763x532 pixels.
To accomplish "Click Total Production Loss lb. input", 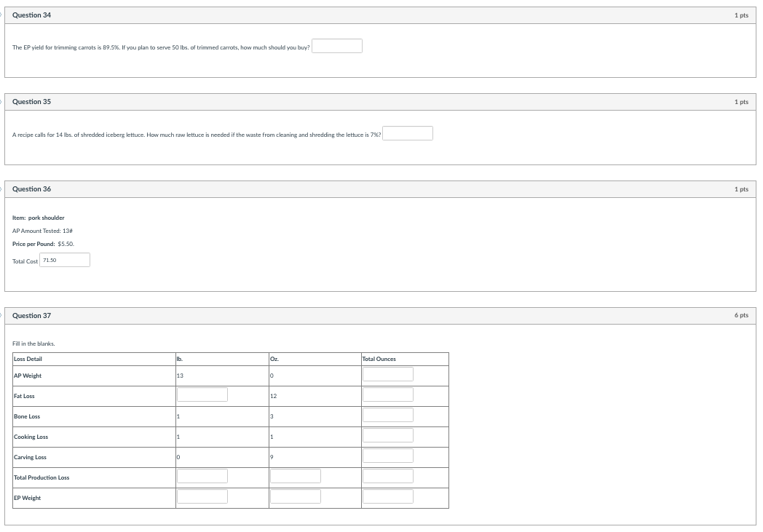I will click(x=202, y=476).
